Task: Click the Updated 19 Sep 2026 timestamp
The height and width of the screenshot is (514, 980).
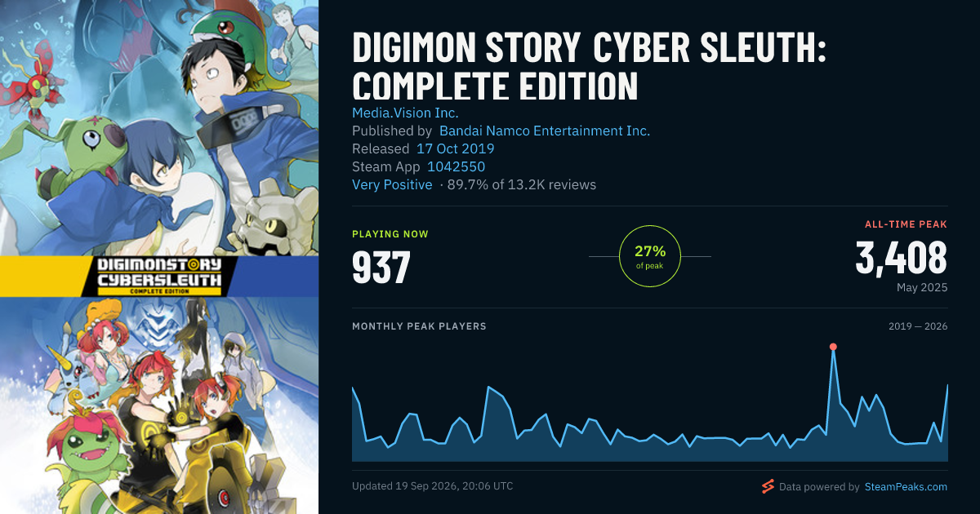Action: [433, 486]
